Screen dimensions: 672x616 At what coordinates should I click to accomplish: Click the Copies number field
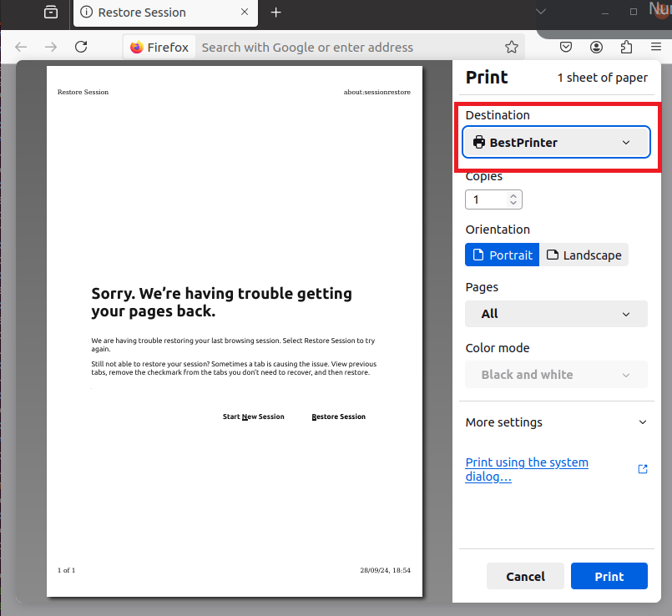[x=493, y=199]
